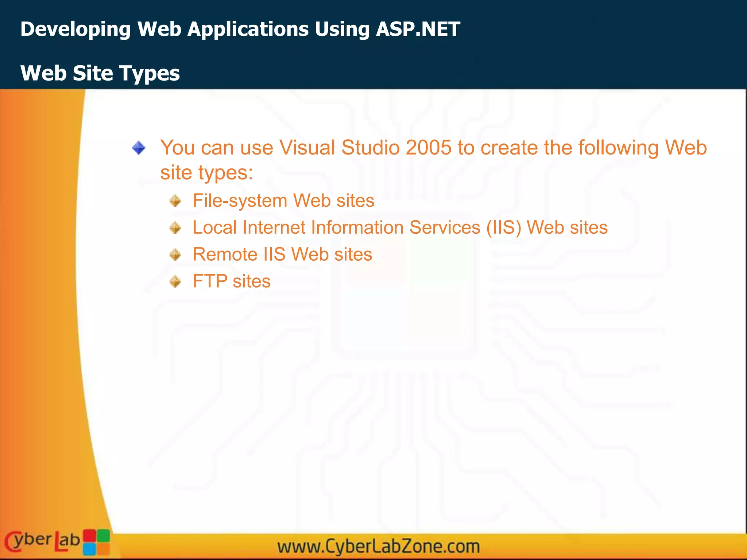Select the Web Site Types heading
Image resolution: width=747 pixels, height=560 pixels.
click(x=100, y=73)
